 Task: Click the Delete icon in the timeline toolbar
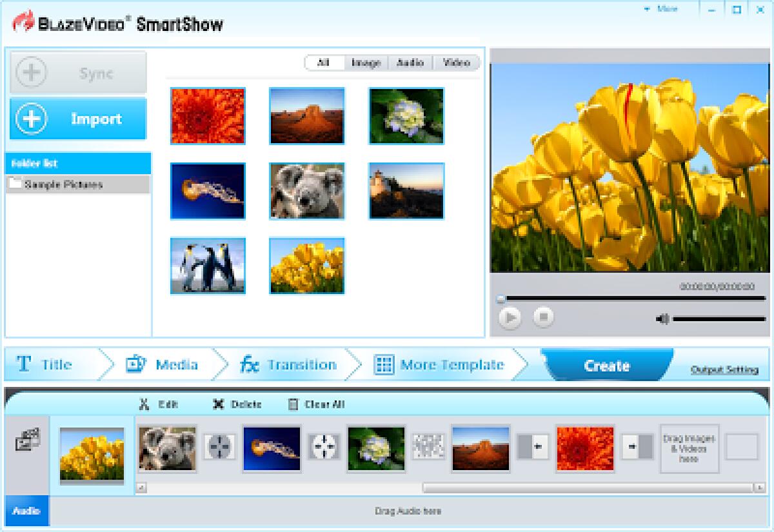tap(218, 404)
